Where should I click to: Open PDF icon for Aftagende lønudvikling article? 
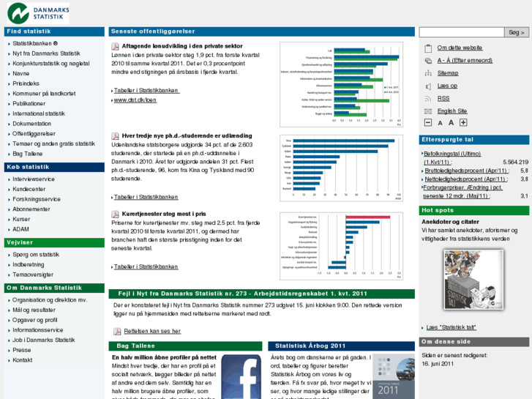[x=116, y=47]
